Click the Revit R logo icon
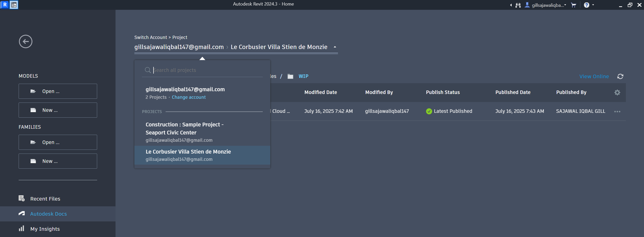 5,5
